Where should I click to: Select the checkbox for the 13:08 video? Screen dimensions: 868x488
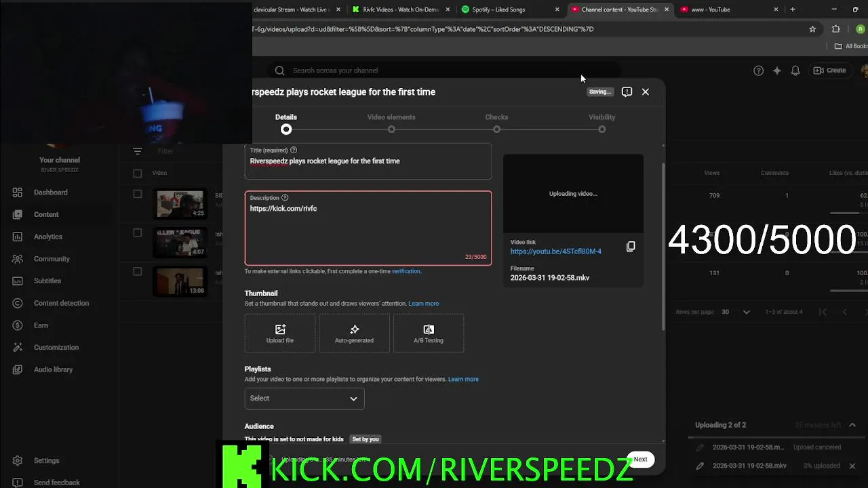138,271
